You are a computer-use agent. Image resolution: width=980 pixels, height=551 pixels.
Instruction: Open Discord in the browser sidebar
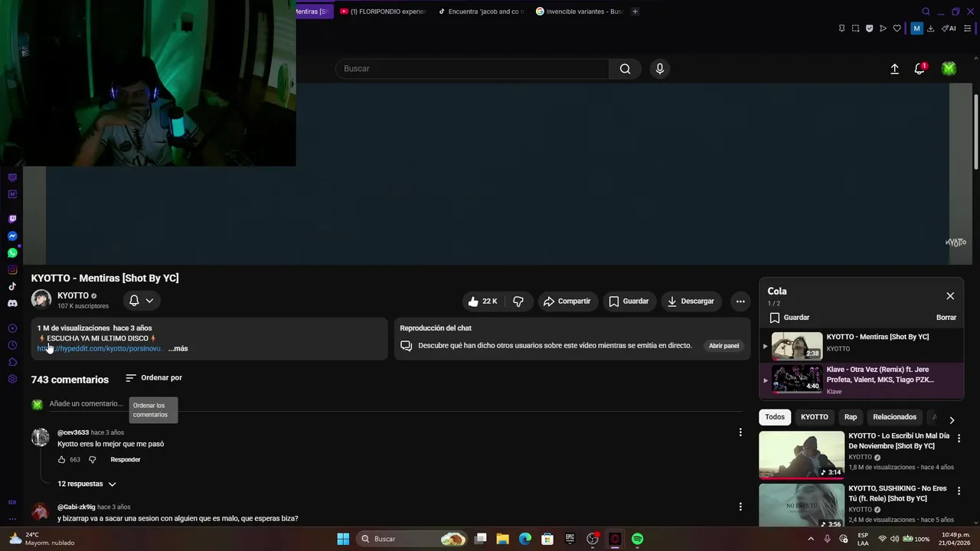pyautogui.click(x=12, y=303)
